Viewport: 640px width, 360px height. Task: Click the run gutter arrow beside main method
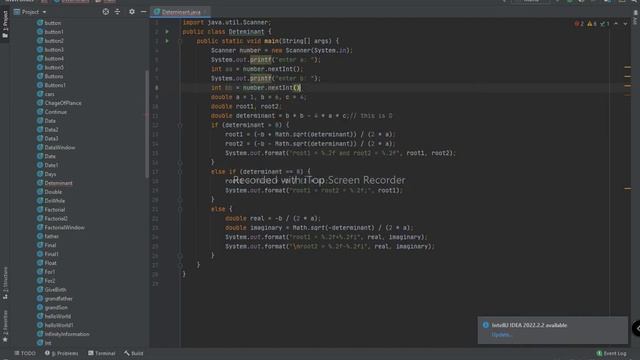coord(167,41)
